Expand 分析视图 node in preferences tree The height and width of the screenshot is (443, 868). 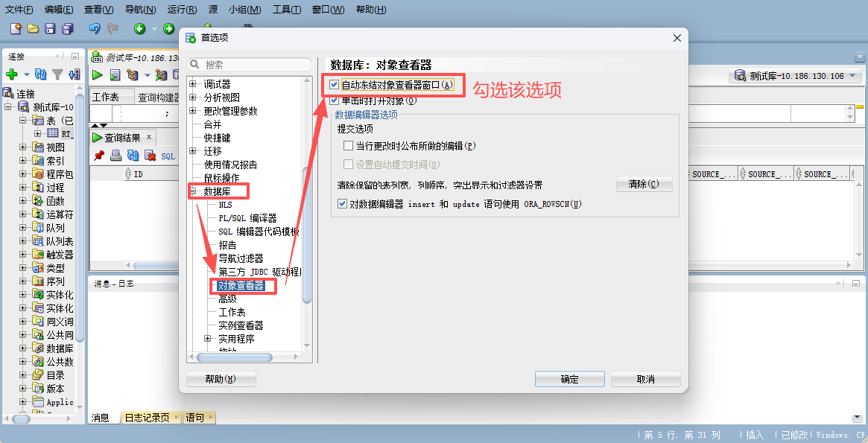[193, 98]
